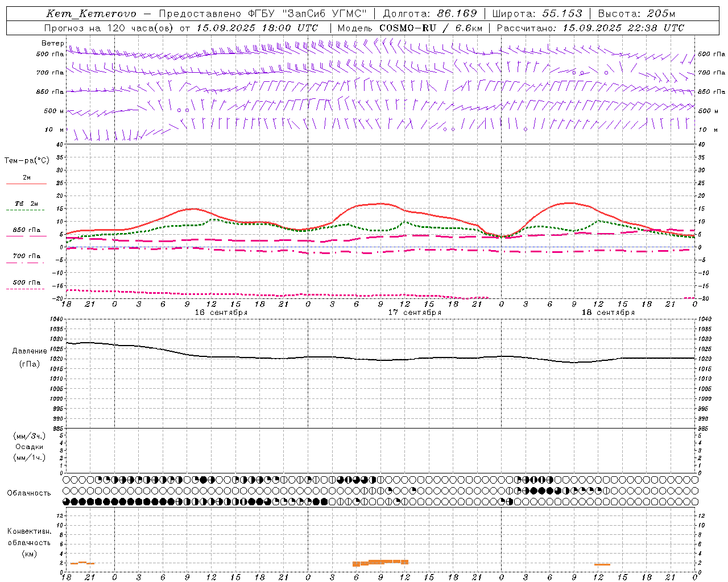This screenshot has width=728, height=582.
Task: Click the '18 сентября' date label
Action: pos(608,313)
